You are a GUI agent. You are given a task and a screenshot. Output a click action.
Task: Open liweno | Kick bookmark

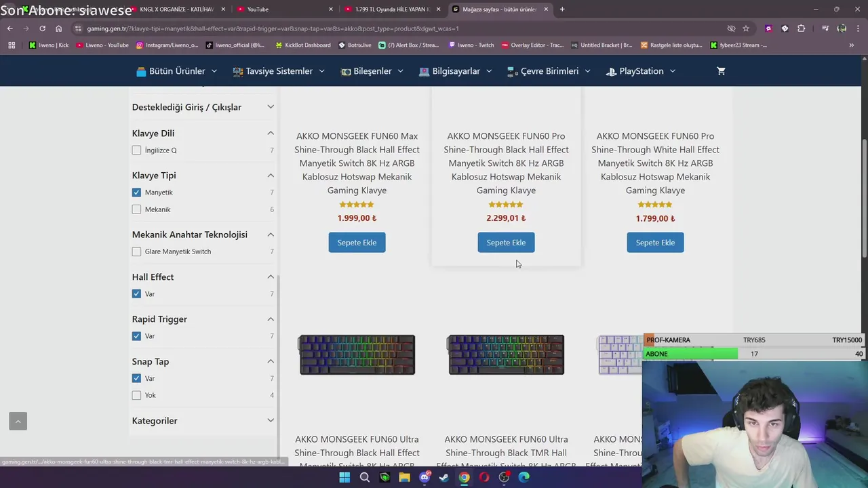49,45
